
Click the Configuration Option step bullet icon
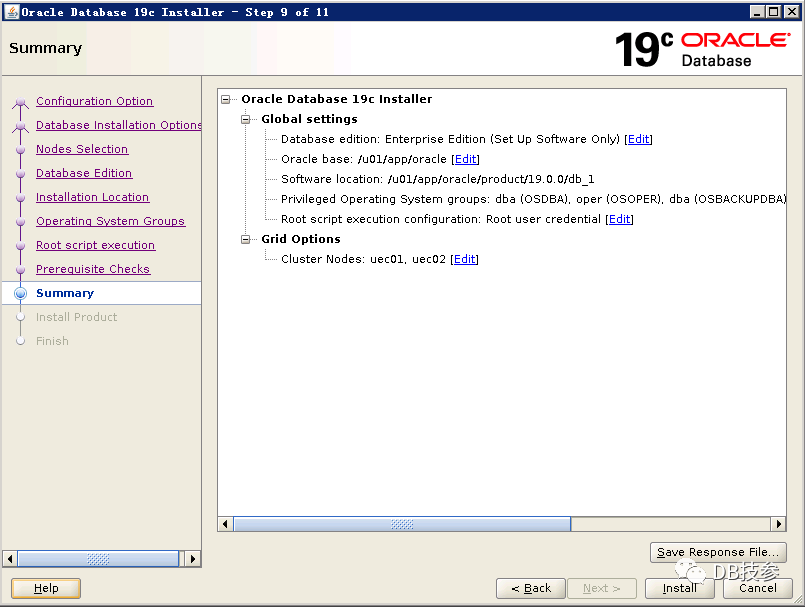click(20, 102)
